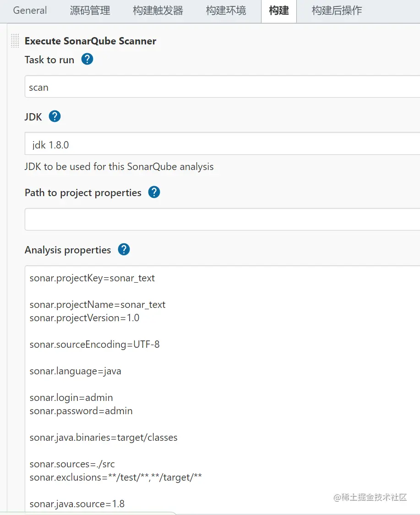Switch to the General tab

(30, 11)
